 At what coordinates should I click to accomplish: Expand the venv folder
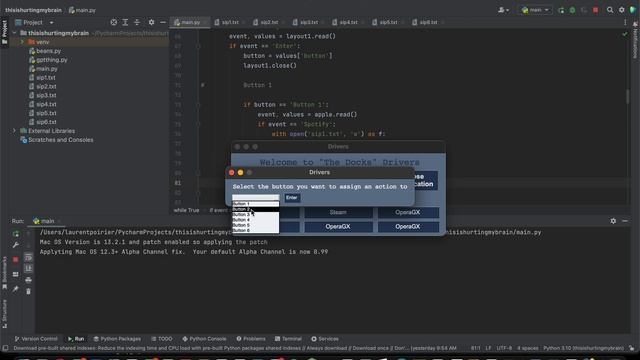pyautogui.click(x=22, y=42)
